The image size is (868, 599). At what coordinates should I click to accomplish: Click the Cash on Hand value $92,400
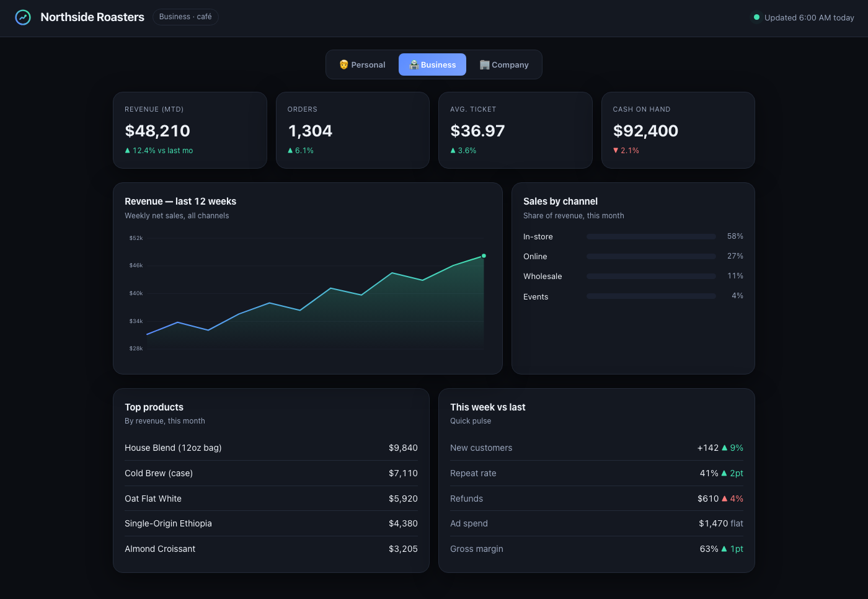point(645,131)
